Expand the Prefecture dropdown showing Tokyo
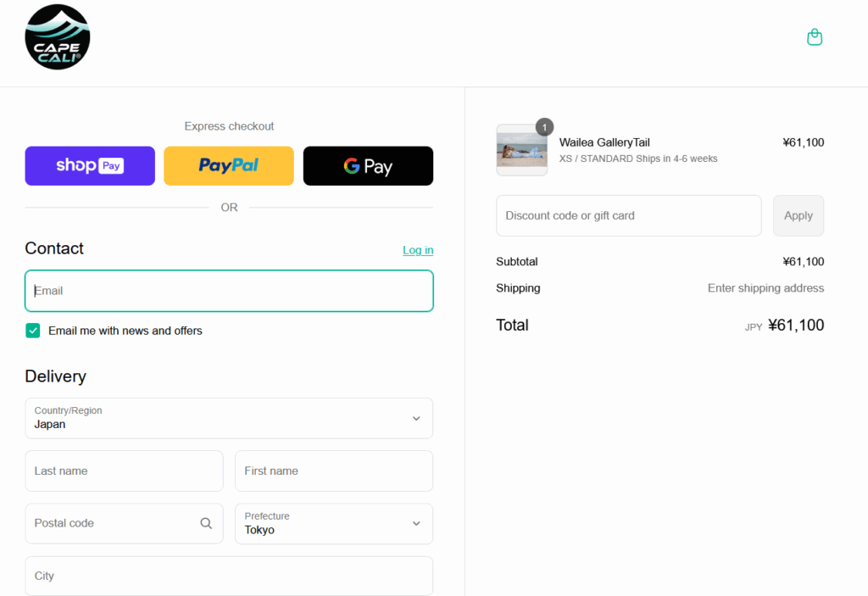 point(334,523)
